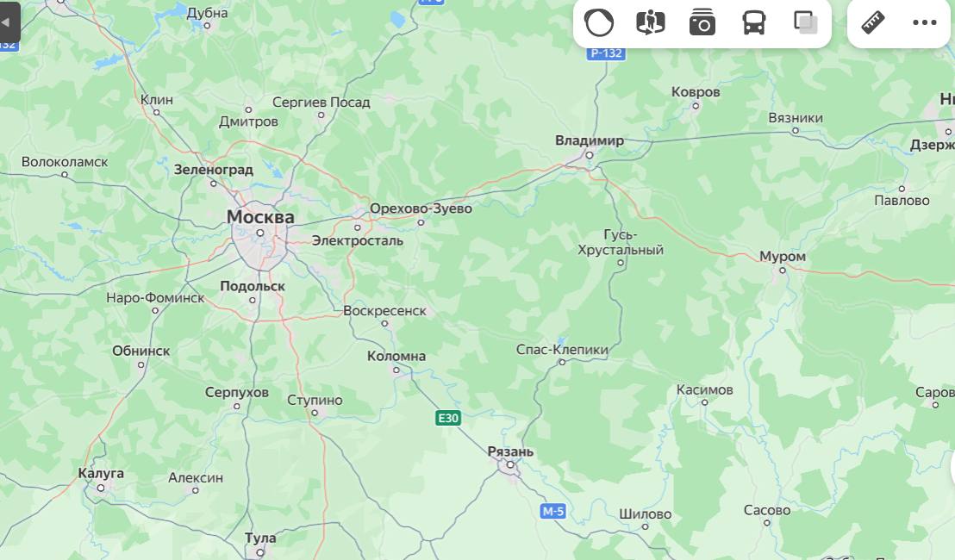This screenshot has height=560, width=955.
Task: Select the Москва city label
Action: click(260, 217)
